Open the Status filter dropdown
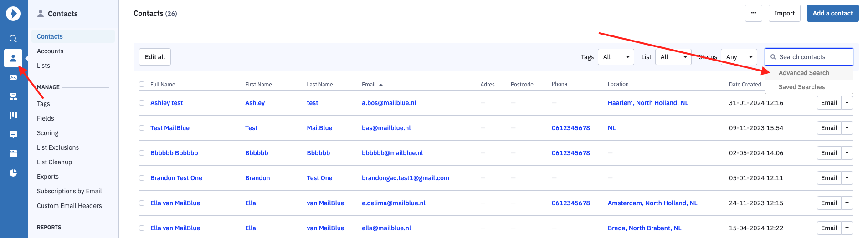Screen dimensions: 868x238 [739, 57]
